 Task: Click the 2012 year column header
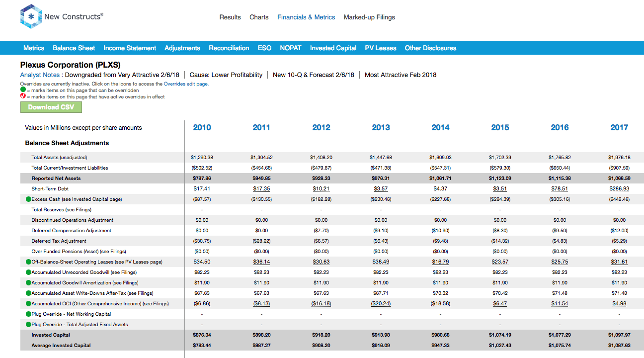[321, 128]
